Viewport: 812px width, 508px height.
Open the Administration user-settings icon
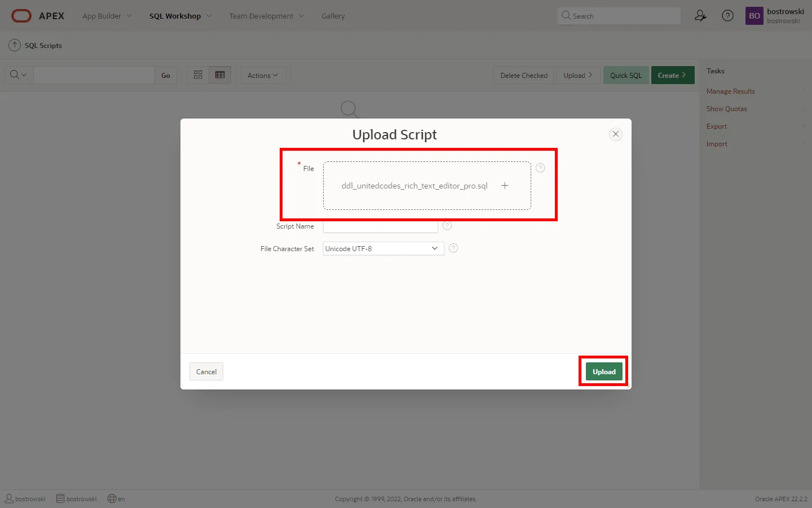[x=700, y=16]
